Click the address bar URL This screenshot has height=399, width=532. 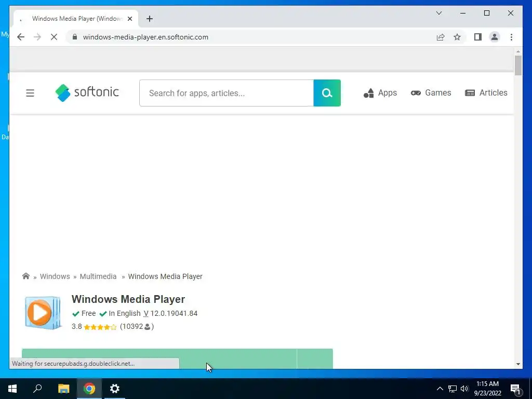pos(145,37)
